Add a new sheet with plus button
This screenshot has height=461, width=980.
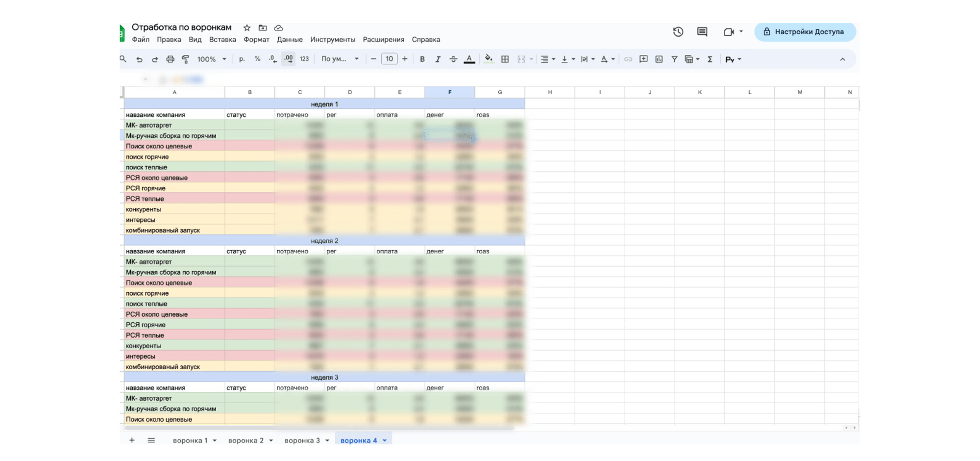132,440
